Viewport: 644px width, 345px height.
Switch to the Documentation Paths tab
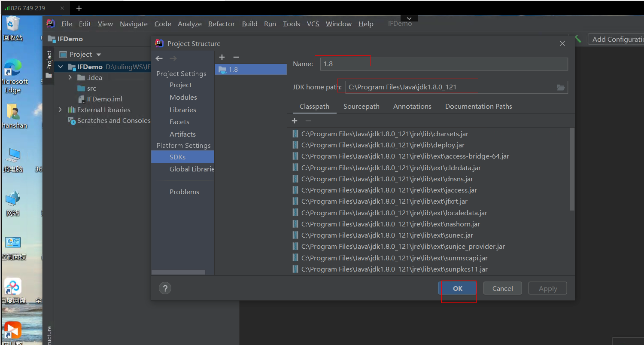479,107
